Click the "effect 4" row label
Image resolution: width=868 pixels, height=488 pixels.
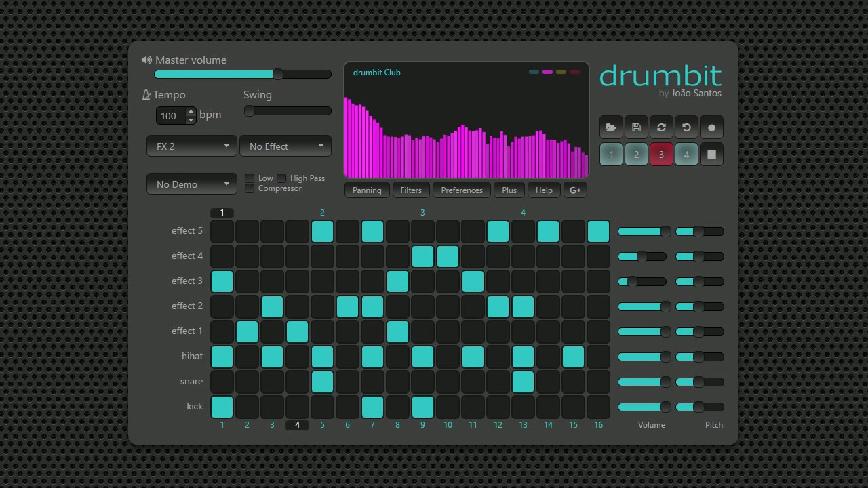186,256
